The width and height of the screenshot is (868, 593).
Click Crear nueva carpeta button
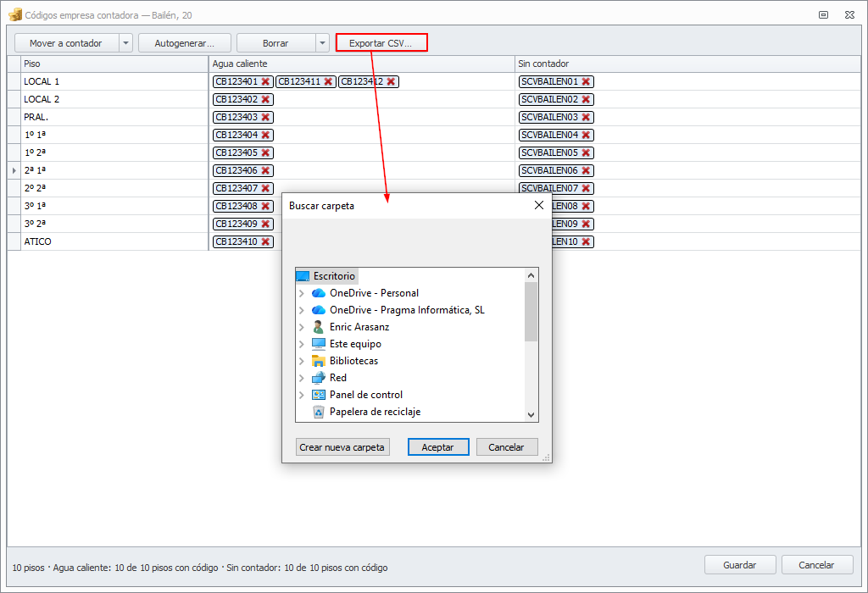pos(342,447)
